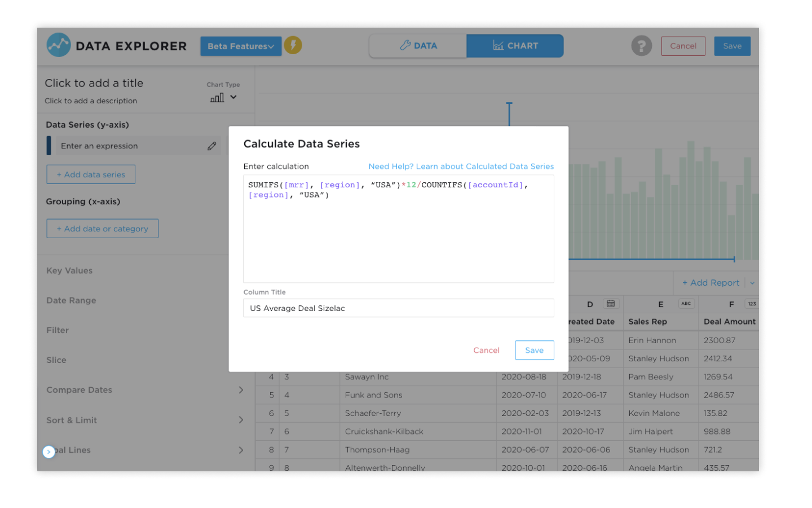Click the ABC type icon in column E
Viewport: 812px width, 508px height.
point(686,304)
